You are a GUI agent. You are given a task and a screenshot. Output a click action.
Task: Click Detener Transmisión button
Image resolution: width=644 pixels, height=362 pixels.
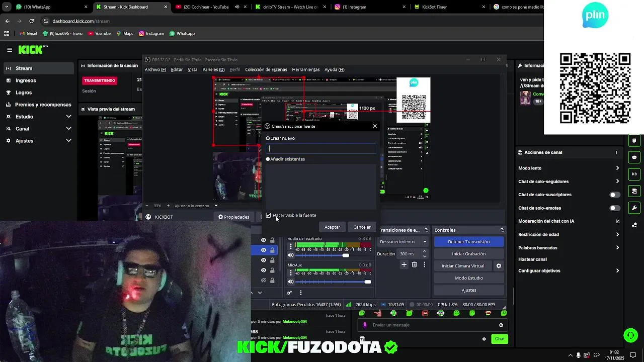468,242
